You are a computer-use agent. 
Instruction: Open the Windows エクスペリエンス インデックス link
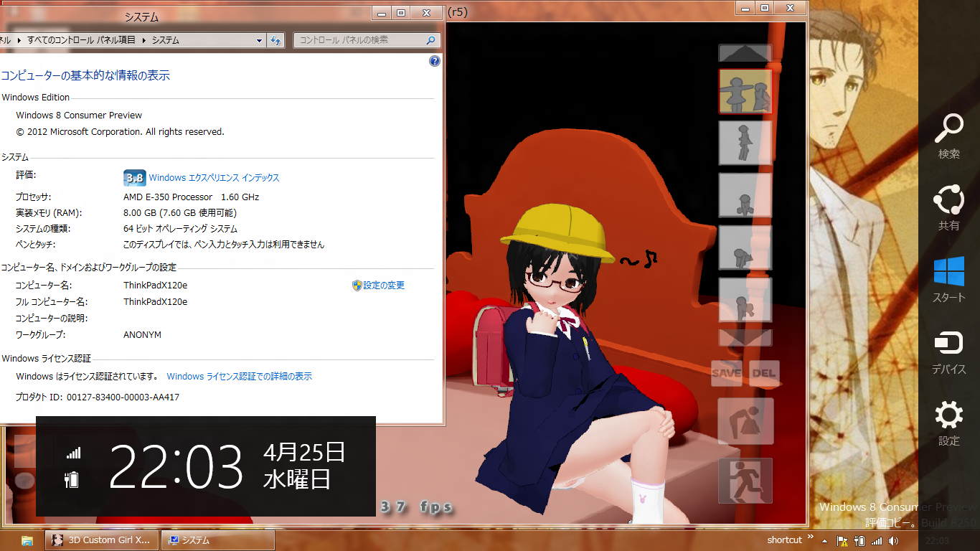coord(214,178)
